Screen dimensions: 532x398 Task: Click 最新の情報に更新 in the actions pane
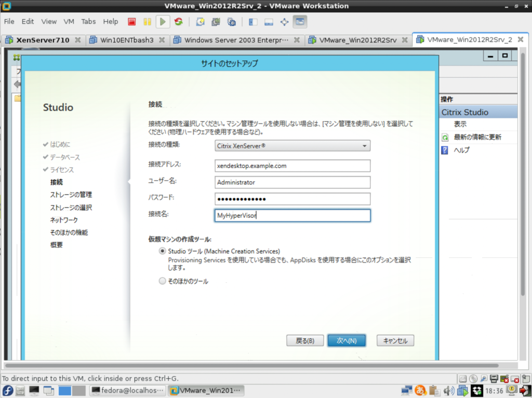(477, 138)
